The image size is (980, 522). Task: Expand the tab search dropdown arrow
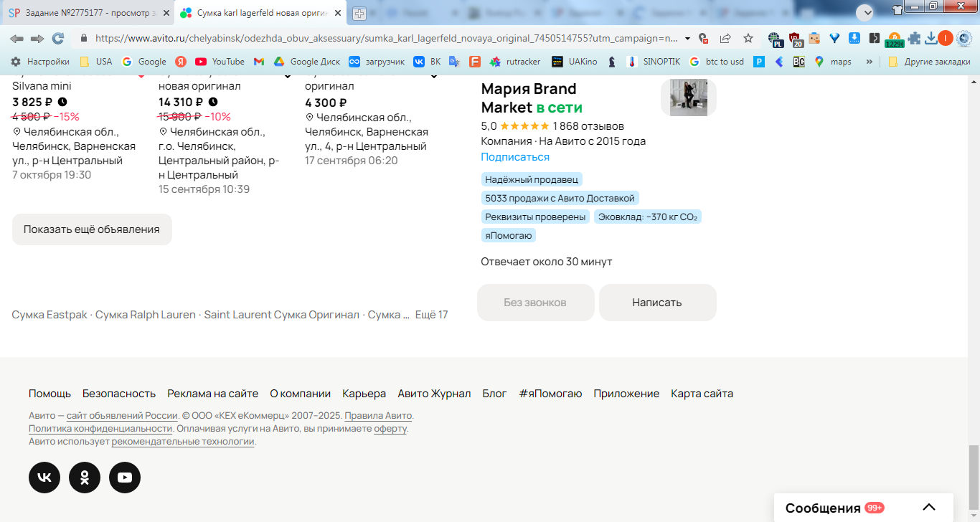[x=864, y=12]
